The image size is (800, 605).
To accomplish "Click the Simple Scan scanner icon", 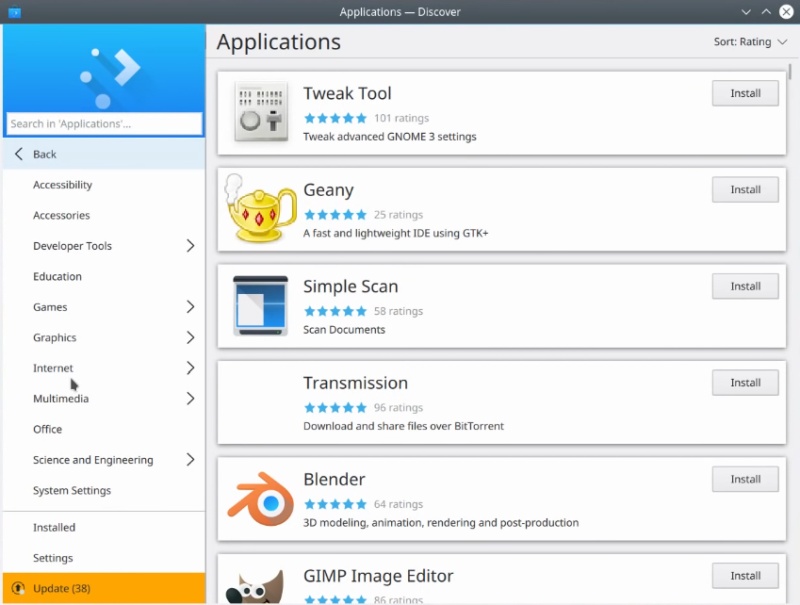I will 261,306.
